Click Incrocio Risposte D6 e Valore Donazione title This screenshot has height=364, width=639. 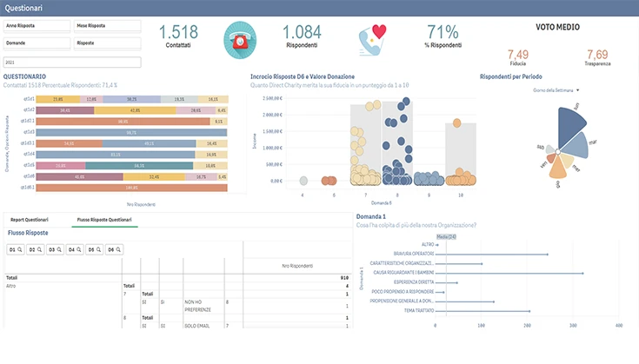303,76
